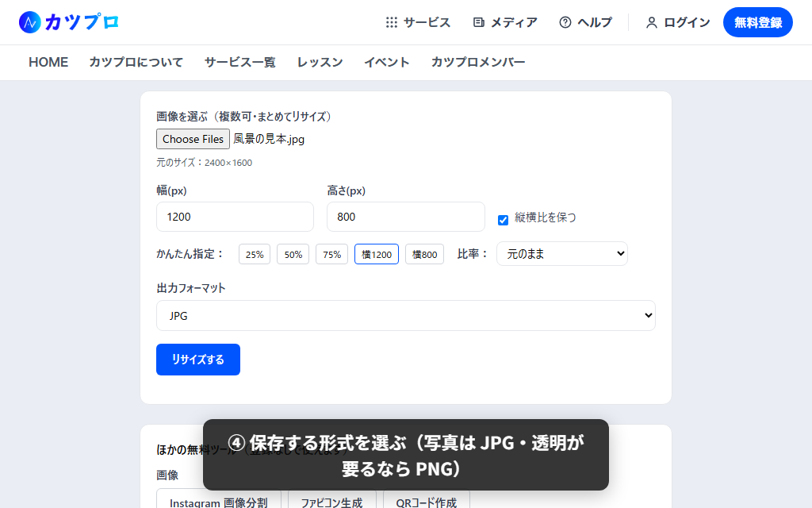Click the 出力フォーマット label

point(191,288)
